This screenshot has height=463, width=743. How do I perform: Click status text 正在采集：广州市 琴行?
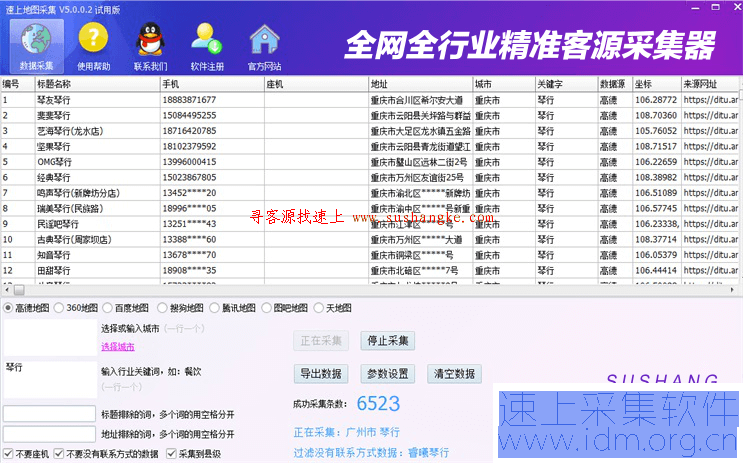point(346,432)
